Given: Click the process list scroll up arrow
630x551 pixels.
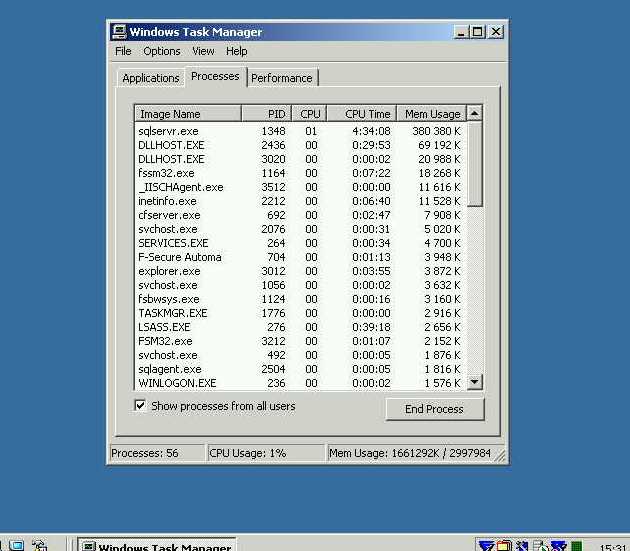Looking at the screenshot, I should [x=474, y=114].
